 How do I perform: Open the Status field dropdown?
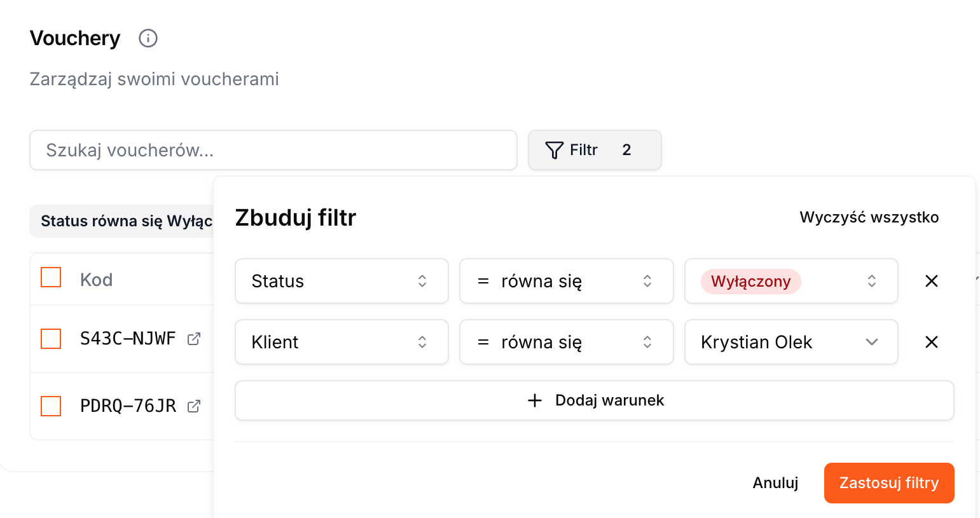tap(342, 281)
